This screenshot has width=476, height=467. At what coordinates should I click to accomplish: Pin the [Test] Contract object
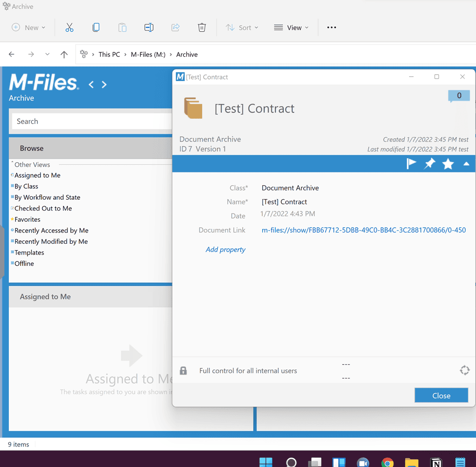430,164
